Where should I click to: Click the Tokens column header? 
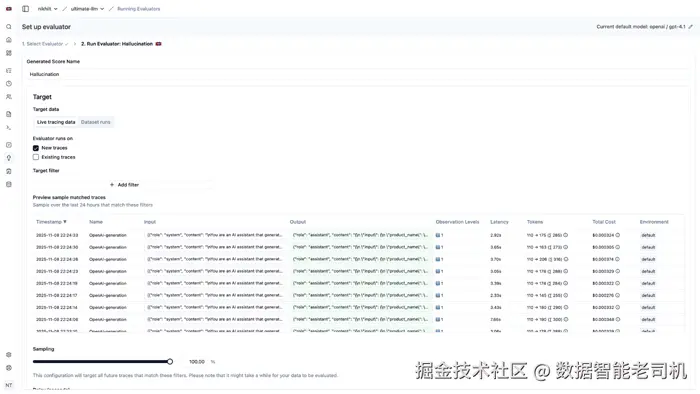tap(535, 222)
